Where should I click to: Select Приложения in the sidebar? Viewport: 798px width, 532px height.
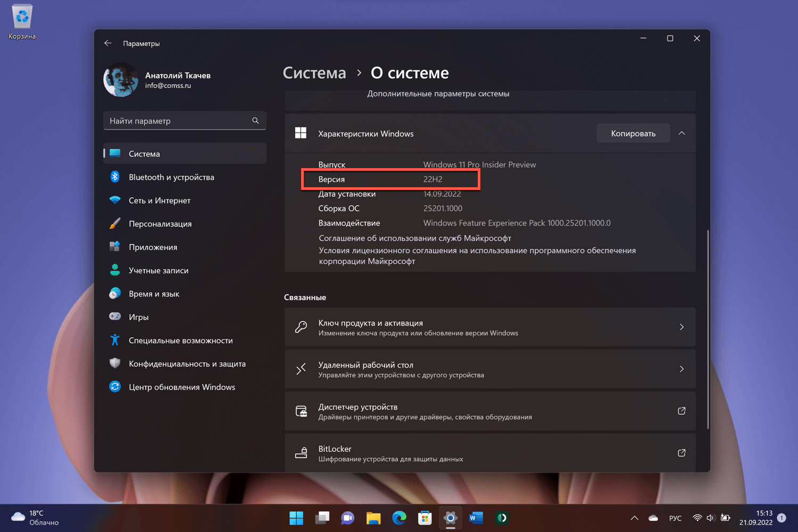point(153,247)
